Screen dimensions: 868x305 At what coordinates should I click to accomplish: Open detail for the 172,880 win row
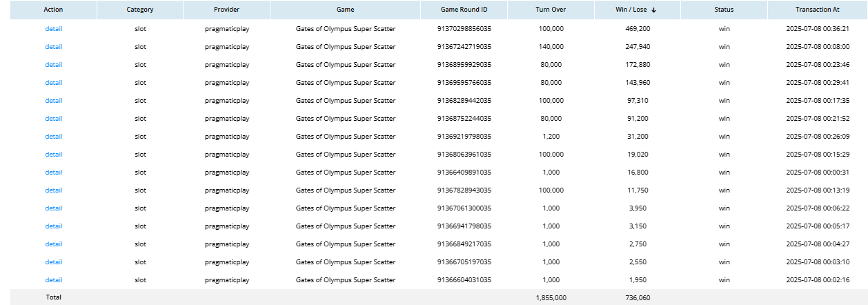[x=54, y=65]
